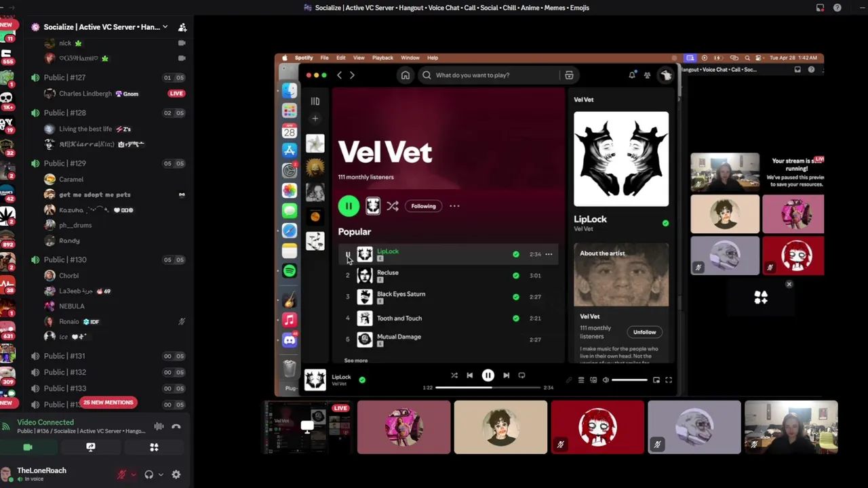Image resolution: width=868 pixels, height=488 pixels.
Task: Open the View menu in menu bar
Action: 359,58
